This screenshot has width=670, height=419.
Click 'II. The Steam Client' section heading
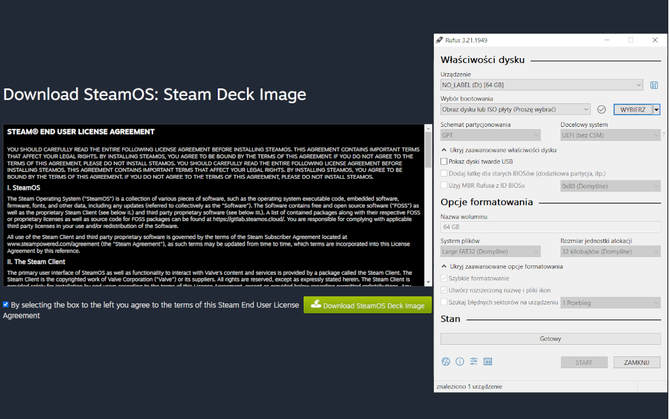tap(36, 262)
